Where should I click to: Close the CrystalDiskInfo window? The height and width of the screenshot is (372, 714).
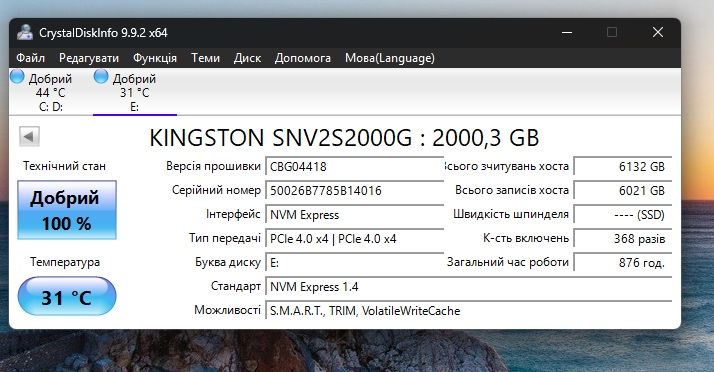click(x=658, y=32)
